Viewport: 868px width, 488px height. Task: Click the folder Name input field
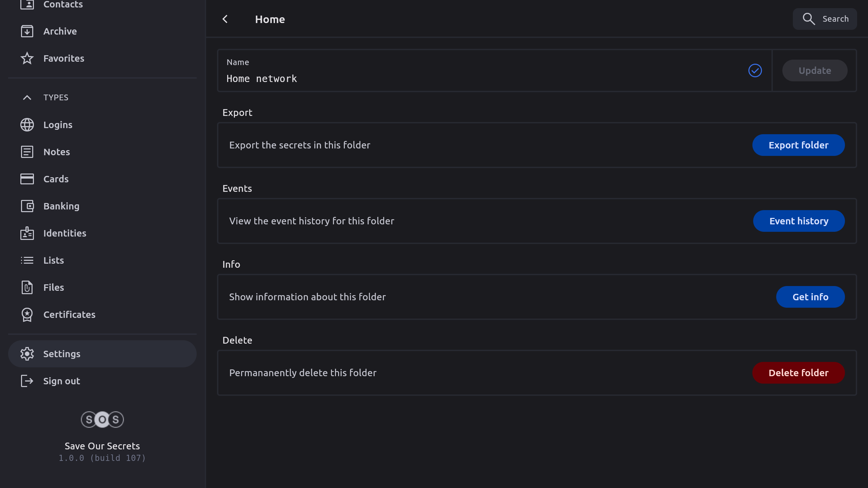pos(475,79)
